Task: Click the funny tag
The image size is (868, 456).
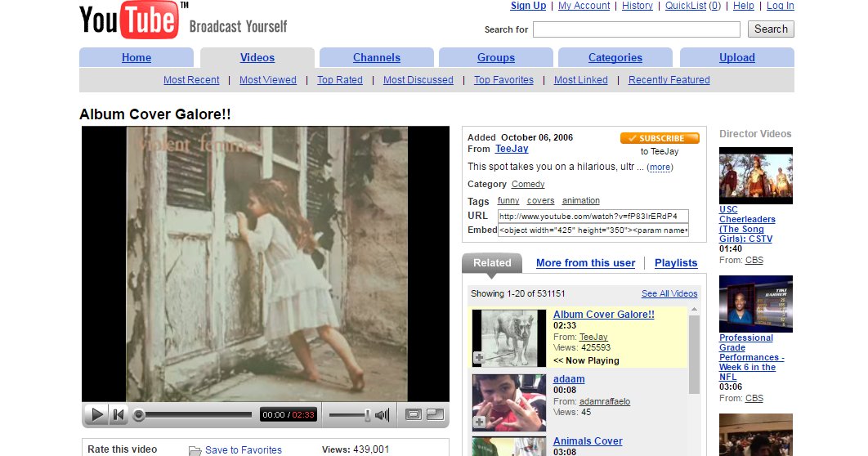Action: tap(508, 200)
